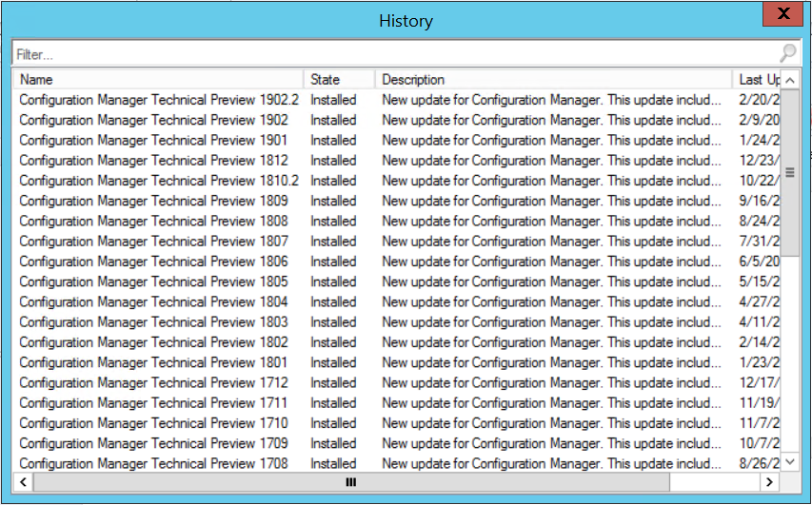Click the 2/9/20 date cell
Image resolution: width=812 pixels, height=505 pixels.
click(x=760, y=120)
